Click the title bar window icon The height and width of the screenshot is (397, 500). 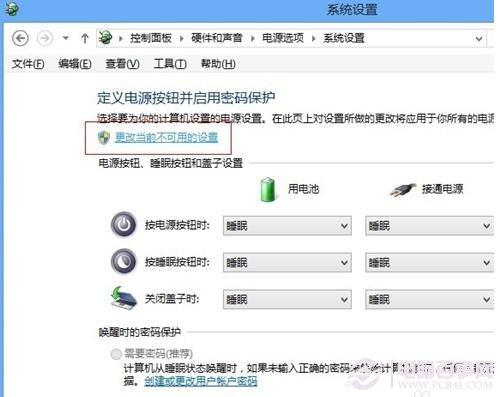coord(12,9)
